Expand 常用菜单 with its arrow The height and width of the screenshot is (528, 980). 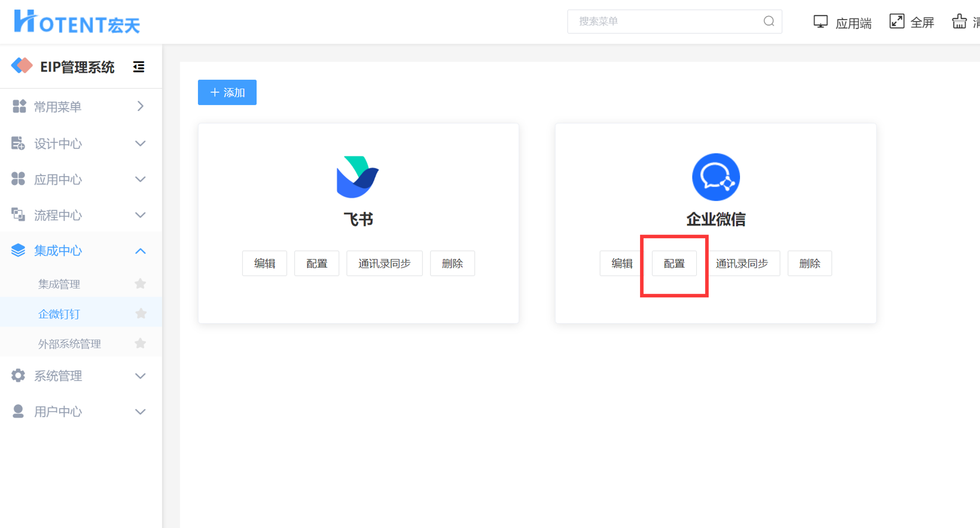[140, 106]
